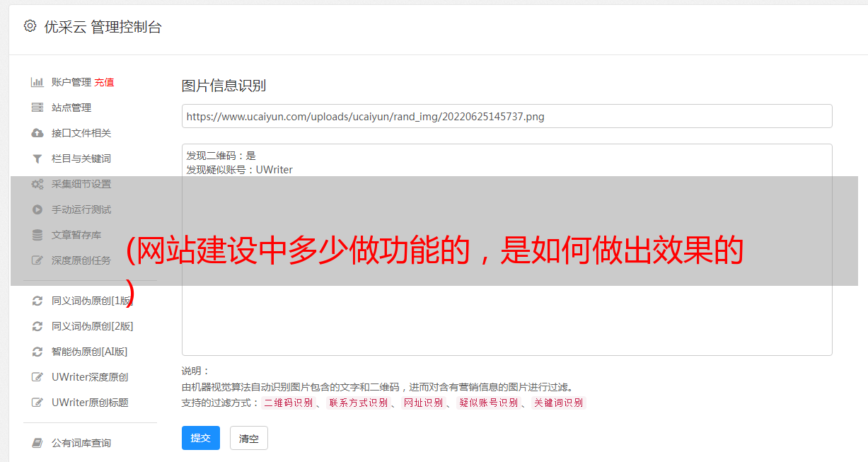Click the 网址识别 tag
868x462 pixels.
[x=423, y=403]
